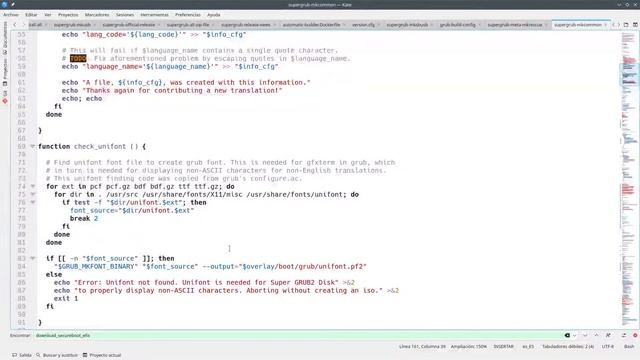
Task: Open the Preferencias menu
Action: [x=188, y=15]
